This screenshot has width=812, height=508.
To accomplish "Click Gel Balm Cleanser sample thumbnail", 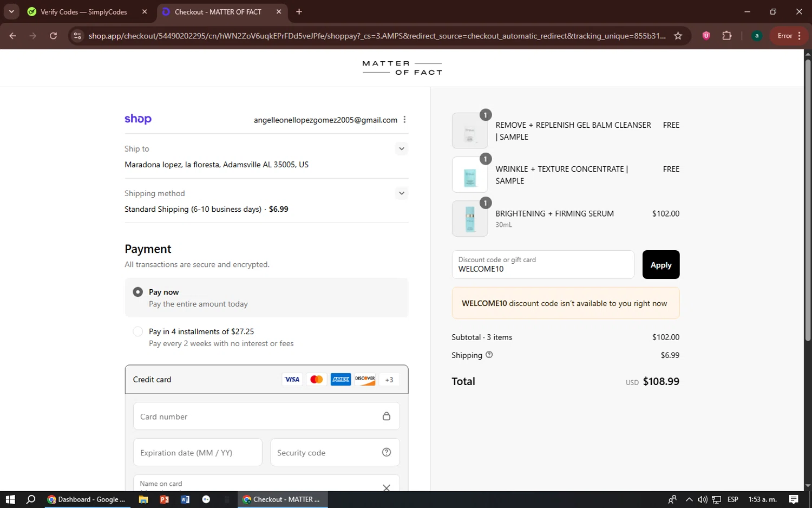I will click(x=470, y=131).
